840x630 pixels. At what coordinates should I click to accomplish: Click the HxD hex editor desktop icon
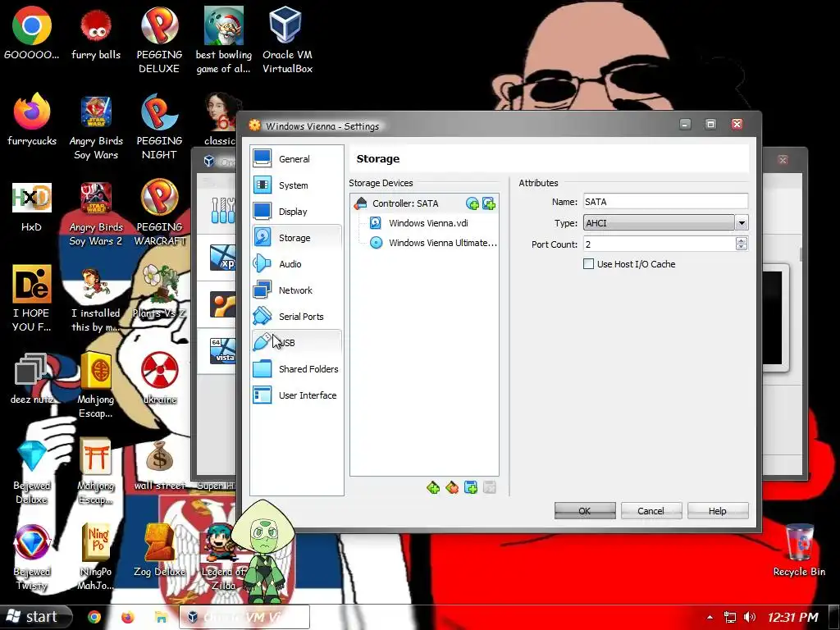pos(32,208)
